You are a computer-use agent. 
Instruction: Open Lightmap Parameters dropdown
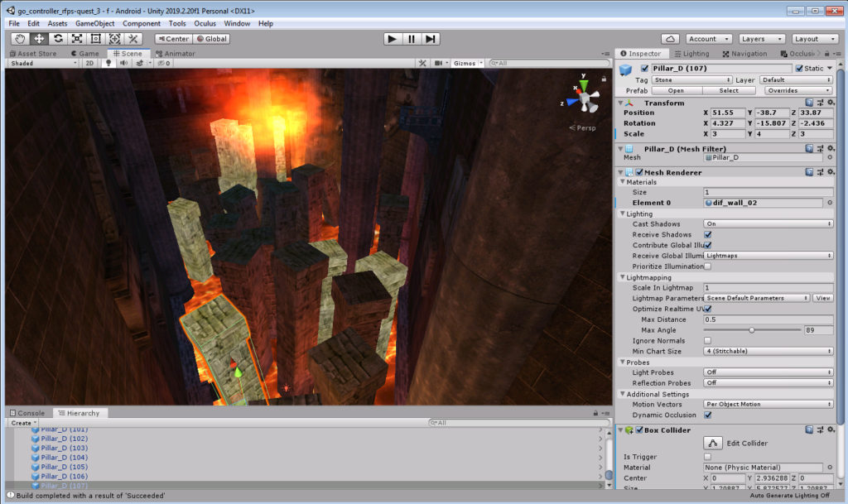tap(757, 298)
